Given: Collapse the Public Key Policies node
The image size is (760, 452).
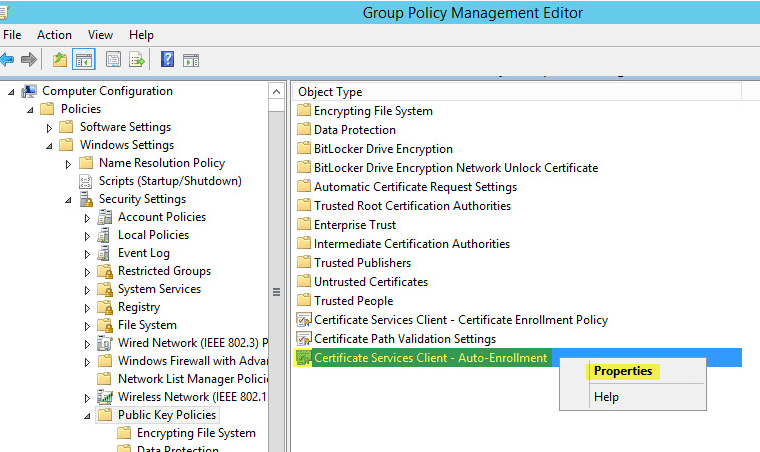Looking at the screenshot, I should point(87,416).
